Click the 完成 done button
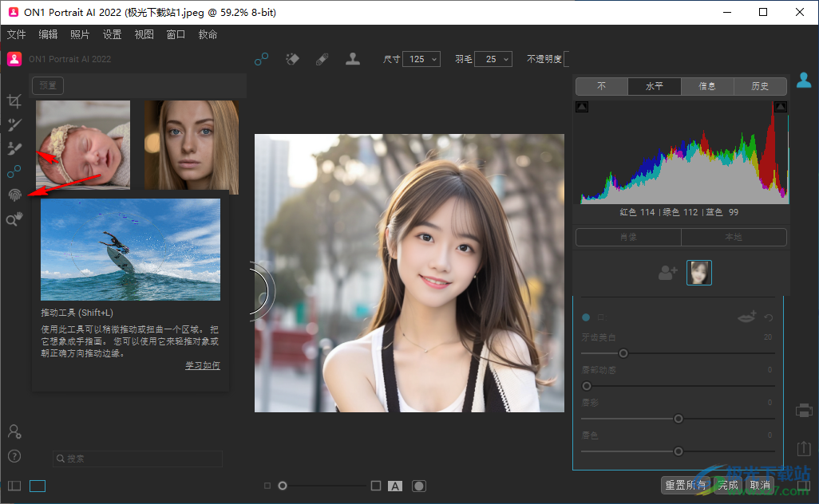Image resolution: width=819 pixels, height=504 pixels. click(727, 485)
